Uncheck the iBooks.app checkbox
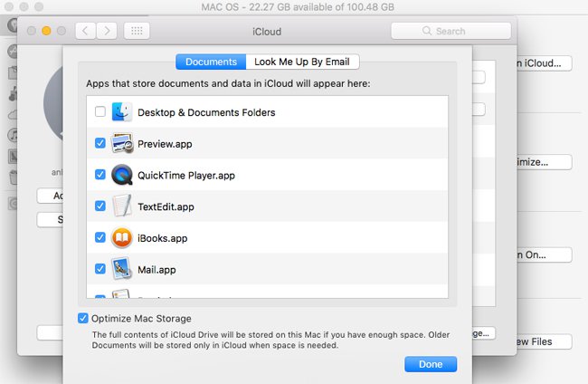588x384 pixels. coord(100,237)
